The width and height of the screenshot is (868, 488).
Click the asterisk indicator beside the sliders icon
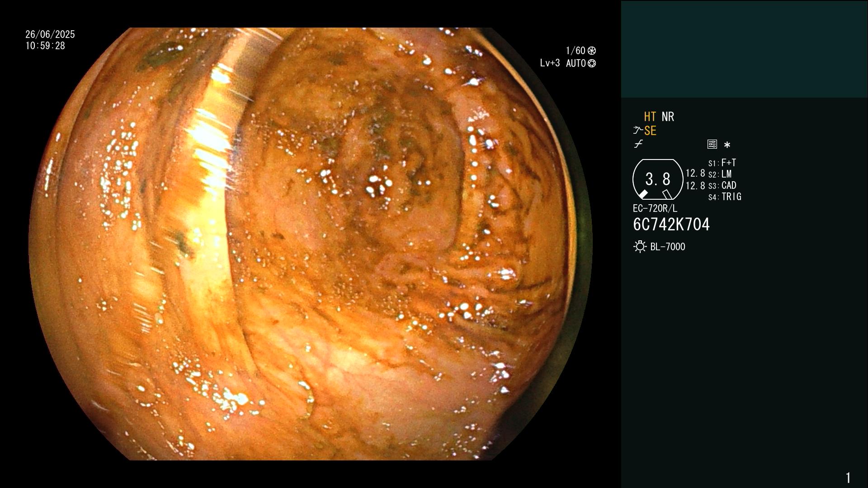coord(727,145)
